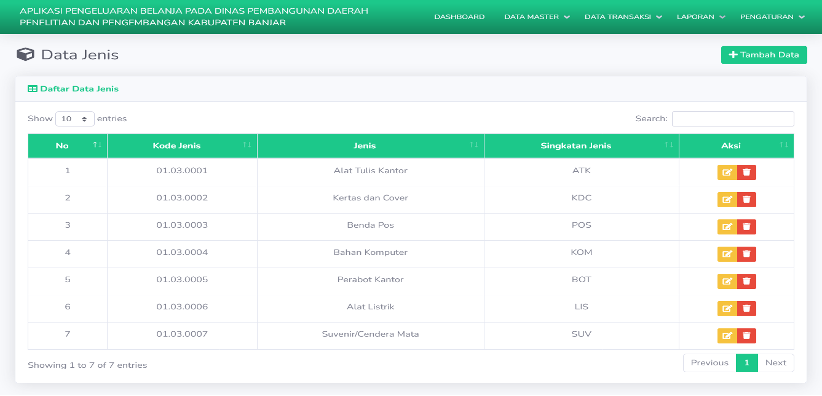The height and width of the screenshot is (396, 822).
Task: Sort table by Jenis column
Action: pos(371,146)
